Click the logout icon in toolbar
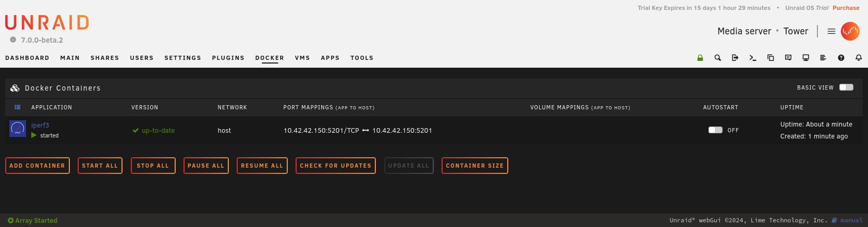This screenshot has height=227, width=868. (x=735, y=58)
